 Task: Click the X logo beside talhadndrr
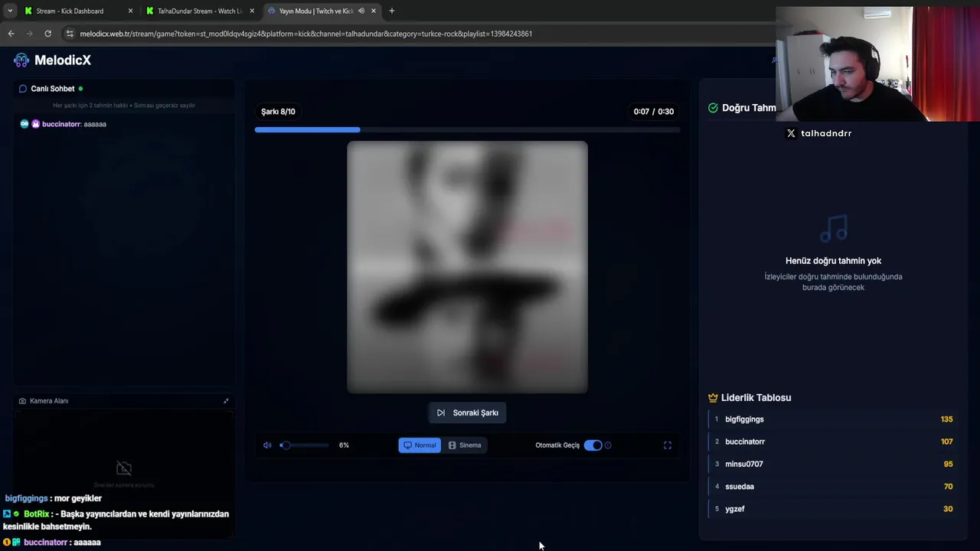791,133
